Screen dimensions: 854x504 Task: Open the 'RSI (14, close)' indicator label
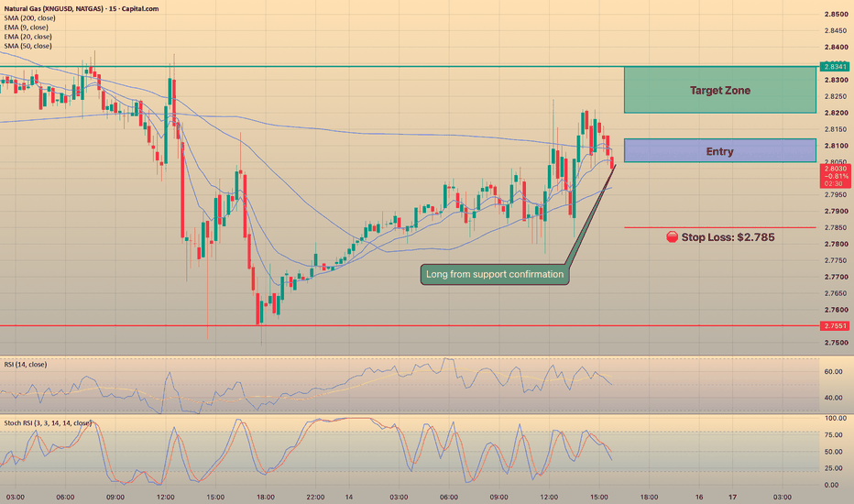[x=26, y=365]
